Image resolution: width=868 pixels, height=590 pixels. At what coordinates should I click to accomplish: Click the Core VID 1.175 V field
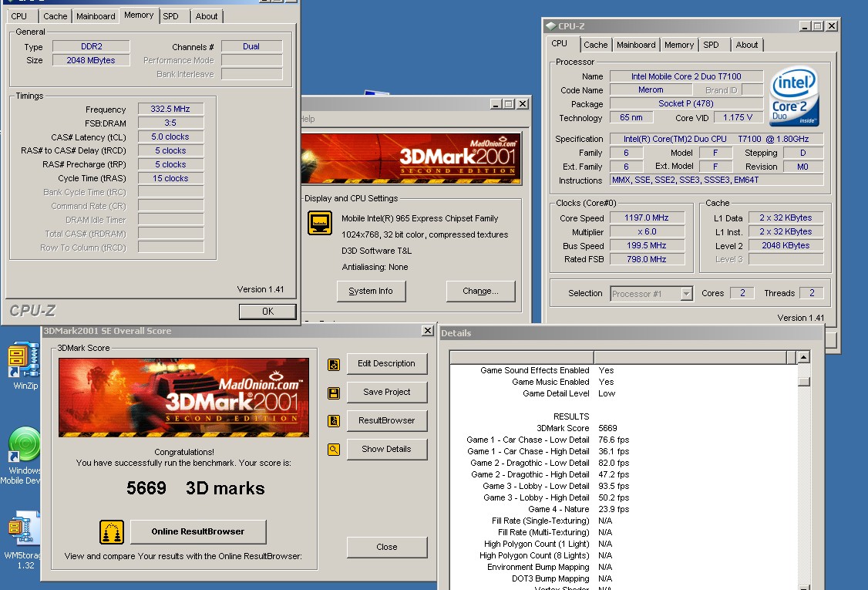pos(738,117)
